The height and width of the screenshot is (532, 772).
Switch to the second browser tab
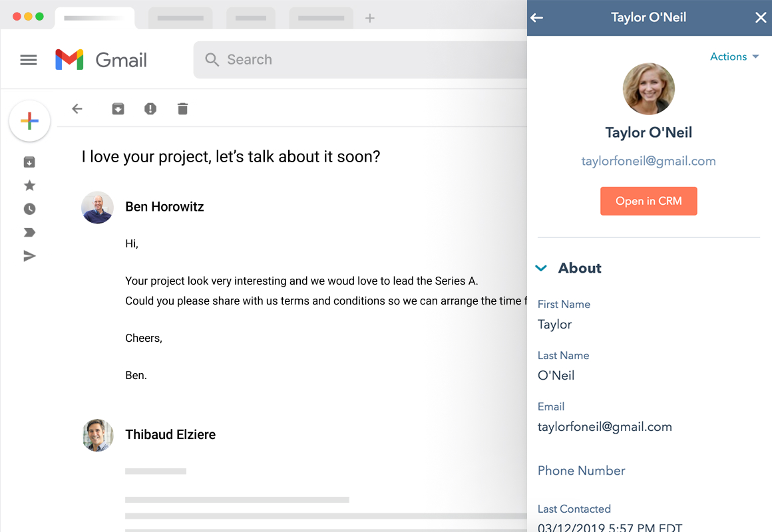point(180,17)
